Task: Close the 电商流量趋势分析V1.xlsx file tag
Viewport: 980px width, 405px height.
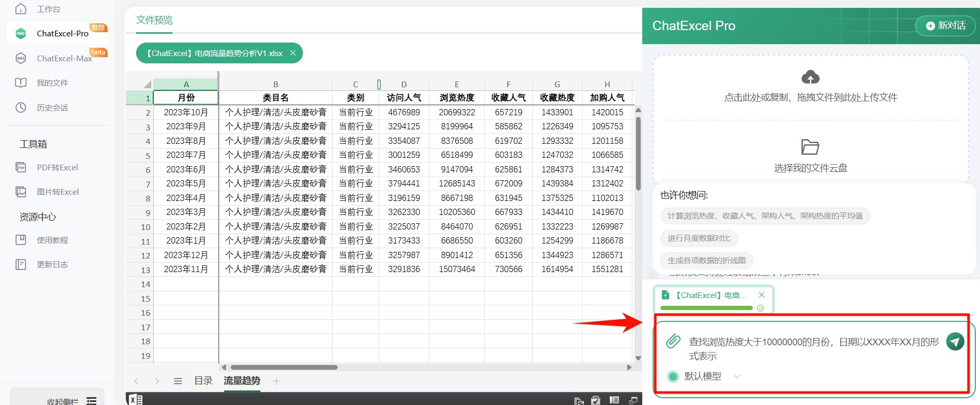Action: 293,53
